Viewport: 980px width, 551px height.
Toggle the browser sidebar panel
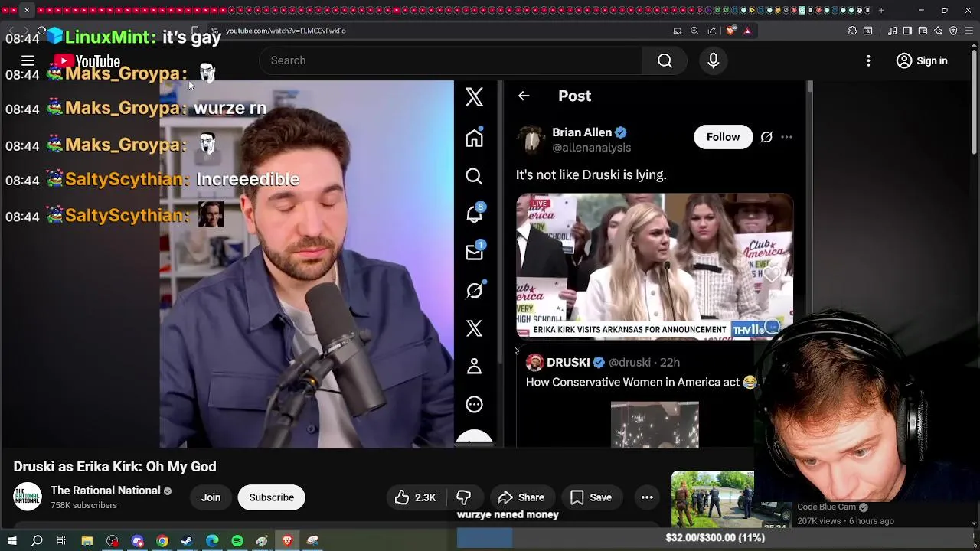(x=907, y=31)
